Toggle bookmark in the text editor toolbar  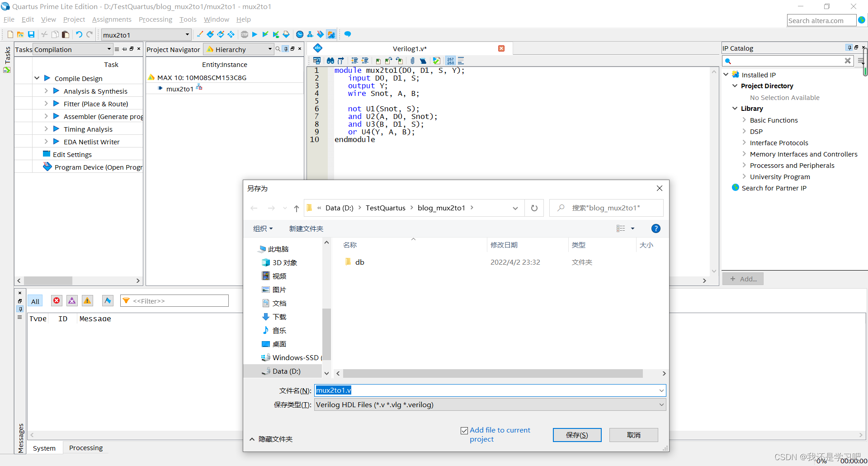click(378, 61)
